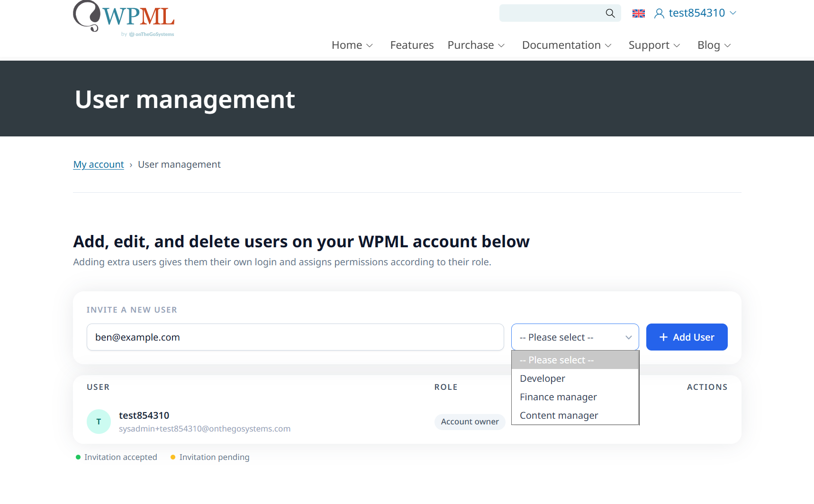Expand the Documentation menu
Image resolution: width=814 pixels, height=504 pixels.
(567, 45)
